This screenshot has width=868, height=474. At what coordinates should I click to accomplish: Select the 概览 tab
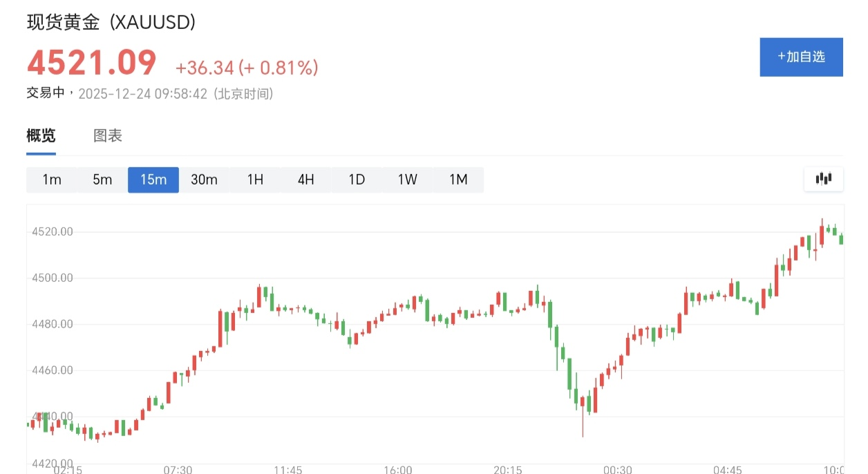[41, 135]
